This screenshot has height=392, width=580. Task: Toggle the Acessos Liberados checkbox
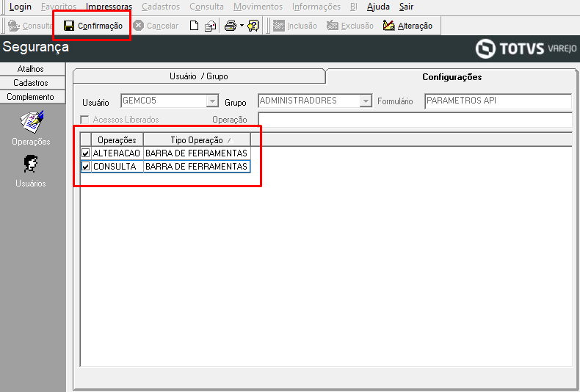tap(84, 120)
